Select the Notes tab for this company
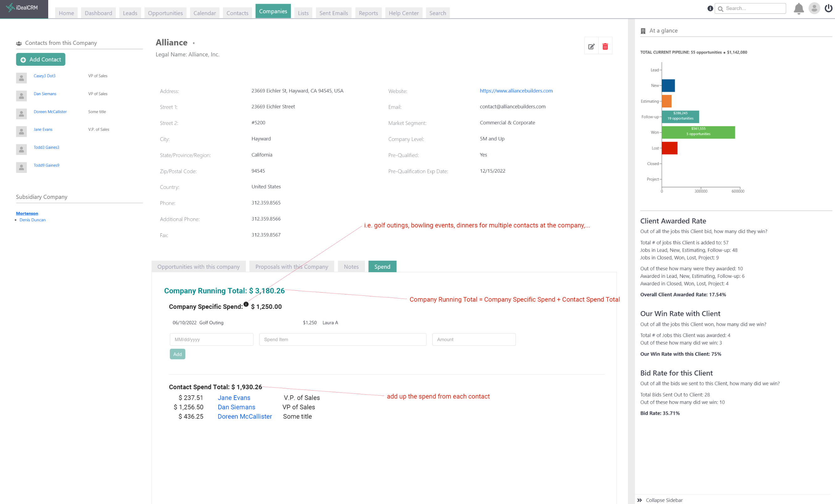The height and width of the screenshot is (504, 835). [x=351, y=267]
